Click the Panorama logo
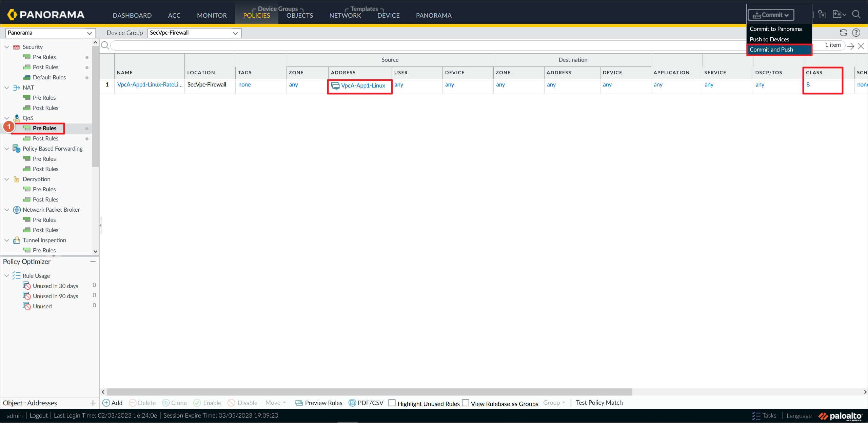This screenshot has width=868, height=423. pyautogui.click(x=46, y=14)
